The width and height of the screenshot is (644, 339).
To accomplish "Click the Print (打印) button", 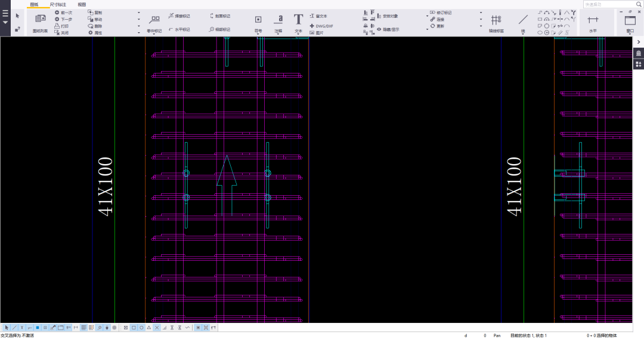I will 61,26.
